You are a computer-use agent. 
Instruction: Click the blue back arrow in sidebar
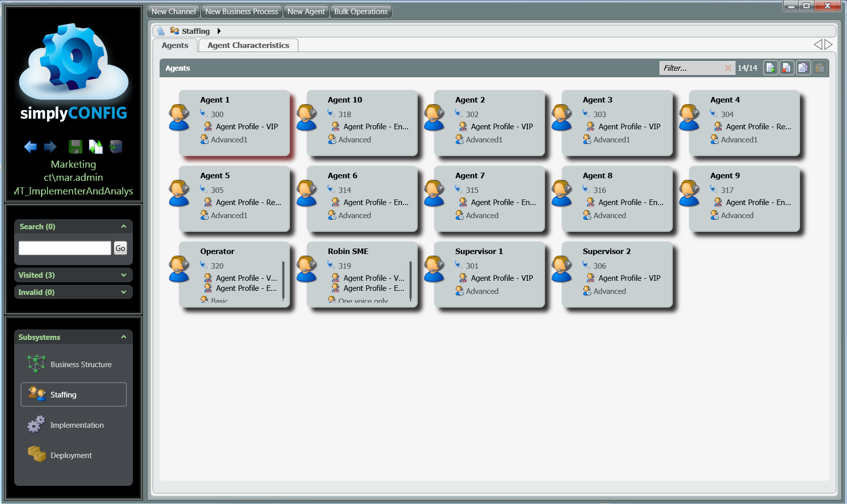point(30,146)
